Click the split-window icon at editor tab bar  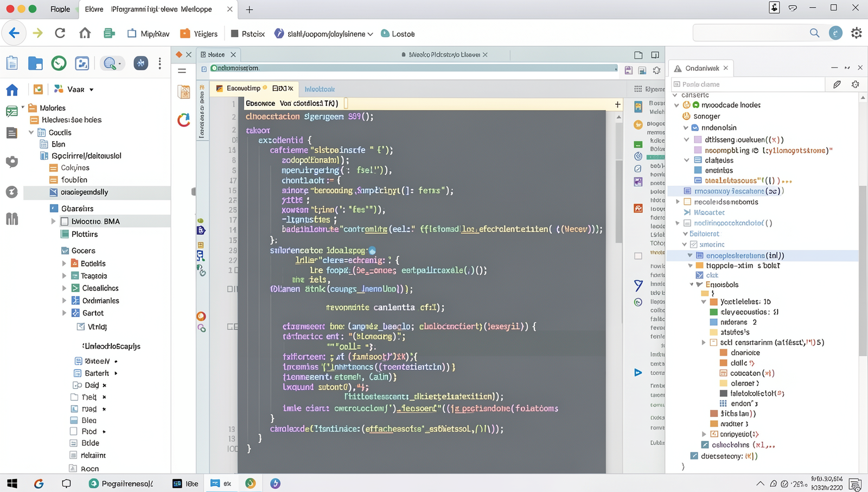tap(655, 55)
